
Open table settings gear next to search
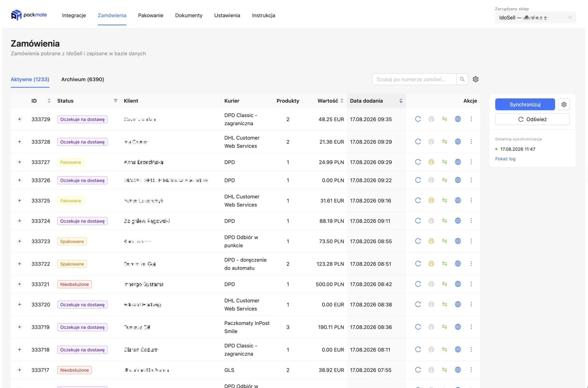pos(476,79)
